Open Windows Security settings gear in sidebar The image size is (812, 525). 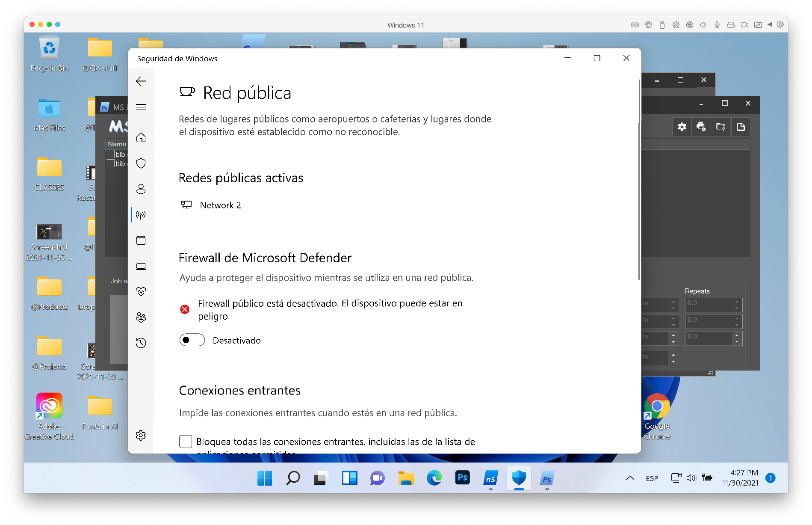point(141,436)
